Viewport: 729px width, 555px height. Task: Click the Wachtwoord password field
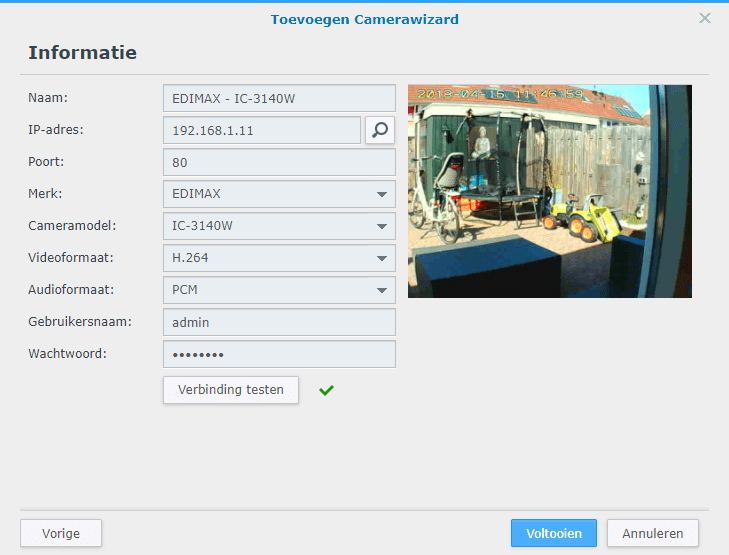[279, 354]
